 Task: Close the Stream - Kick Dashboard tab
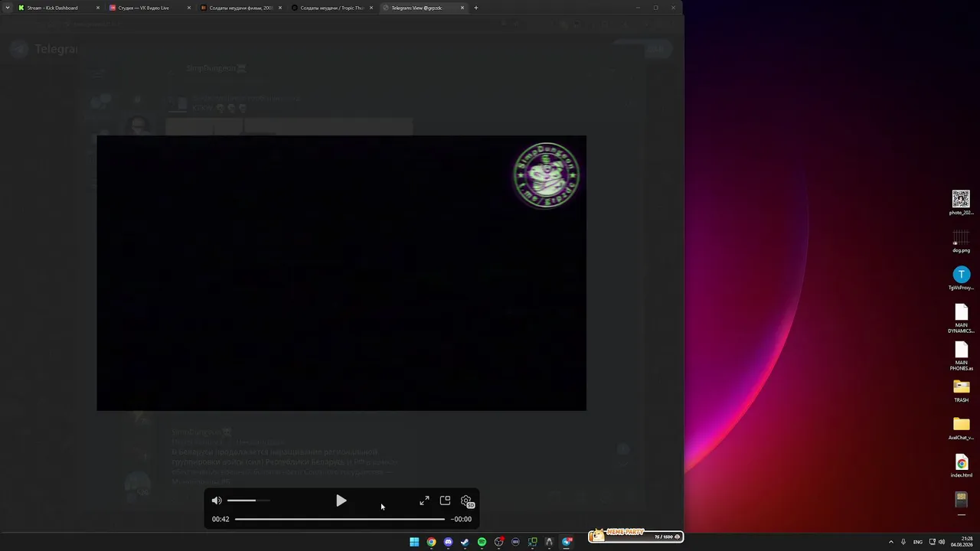[98, 8]
